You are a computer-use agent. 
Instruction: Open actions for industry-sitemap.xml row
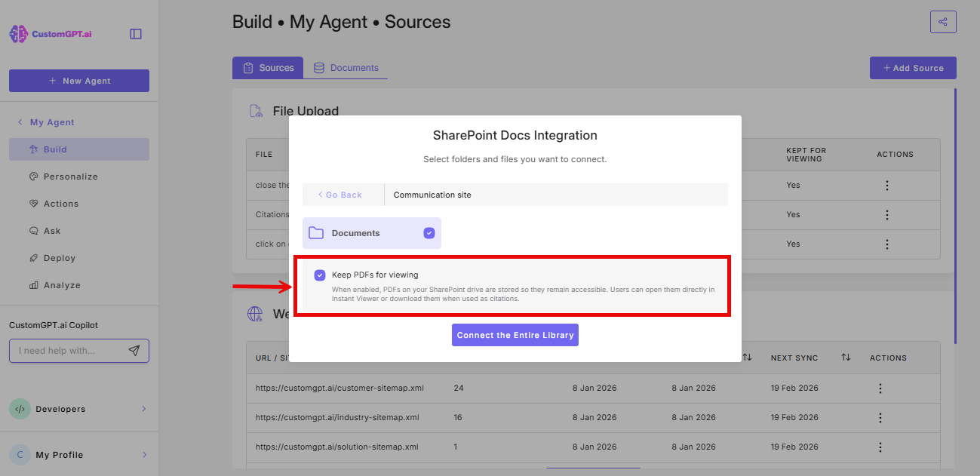coord(880,417)
